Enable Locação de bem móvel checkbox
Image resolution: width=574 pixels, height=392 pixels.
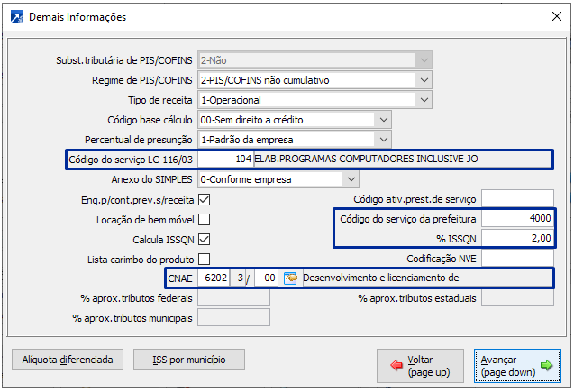pyautogui.click(x=204, y=220)
